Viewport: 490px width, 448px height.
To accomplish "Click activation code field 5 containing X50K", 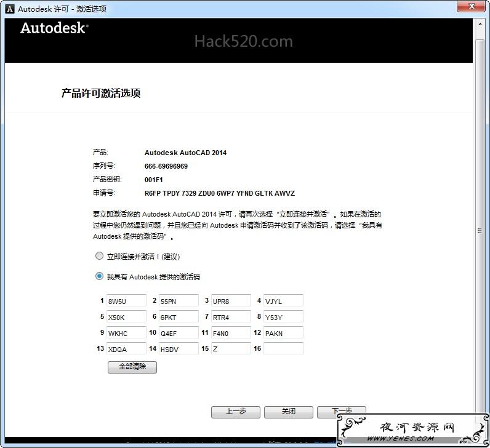I will [126, 316].
